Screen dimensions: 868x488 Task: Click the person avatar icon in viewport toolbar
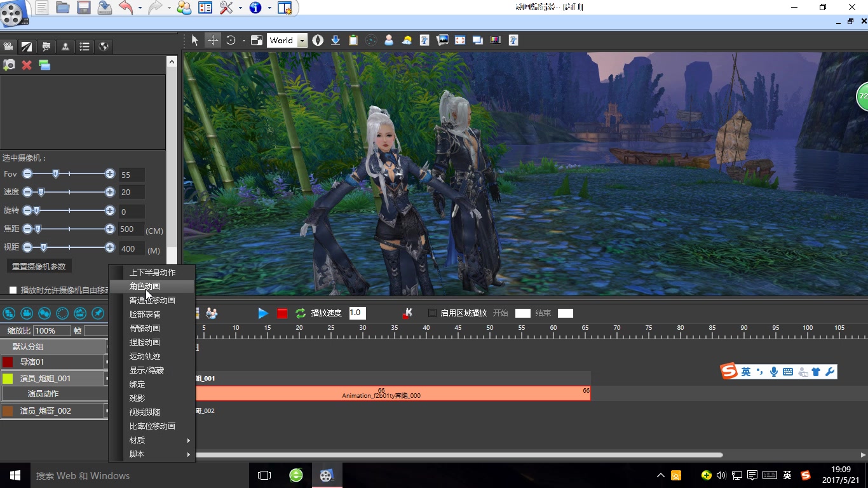tap(389, 40)
